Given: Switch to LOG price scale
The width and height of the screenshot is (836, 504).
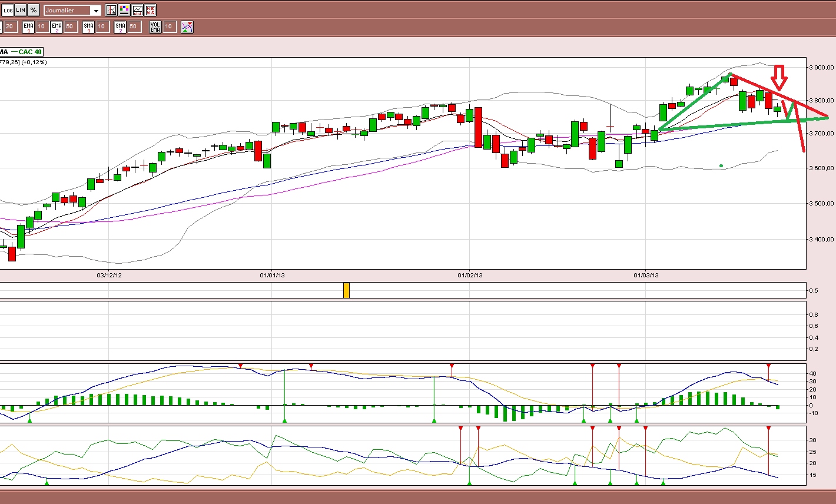Looking at the screenshot, I should [8, 10].
